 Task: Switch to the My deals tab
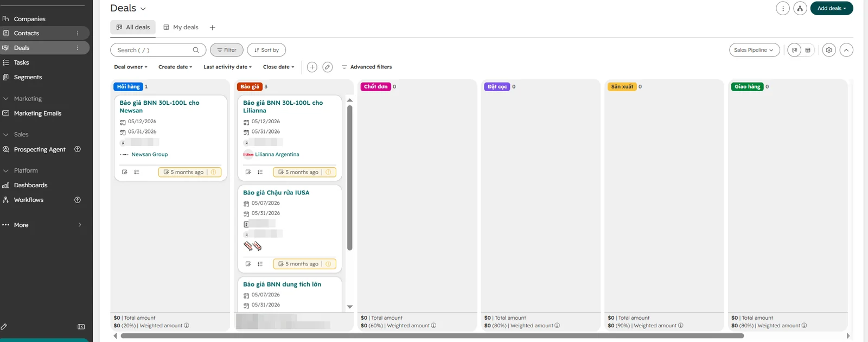pos(181,27)
